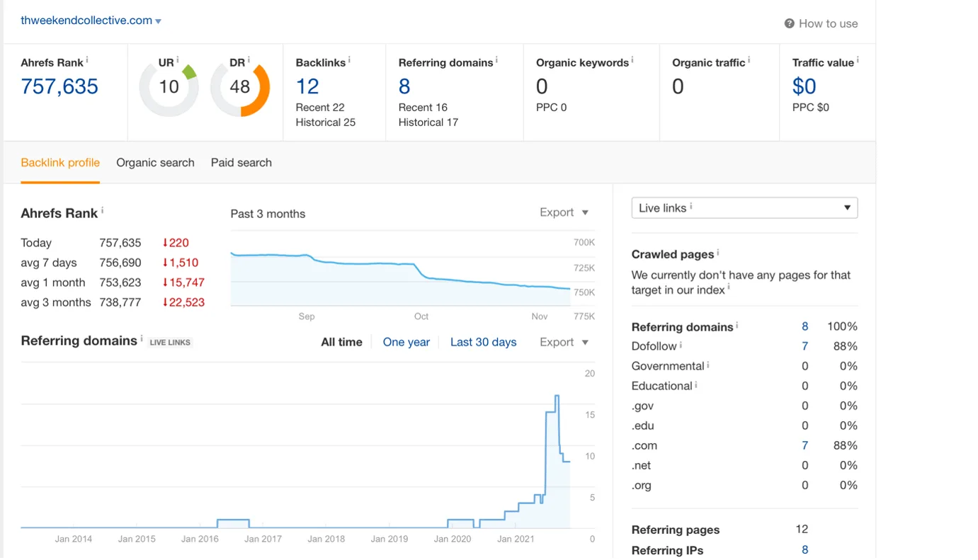The width and height of the screenshot is (978, 560).
Task: Click the Ahrefs Rank value 757,635 link
Action: (x=59, y=86)
